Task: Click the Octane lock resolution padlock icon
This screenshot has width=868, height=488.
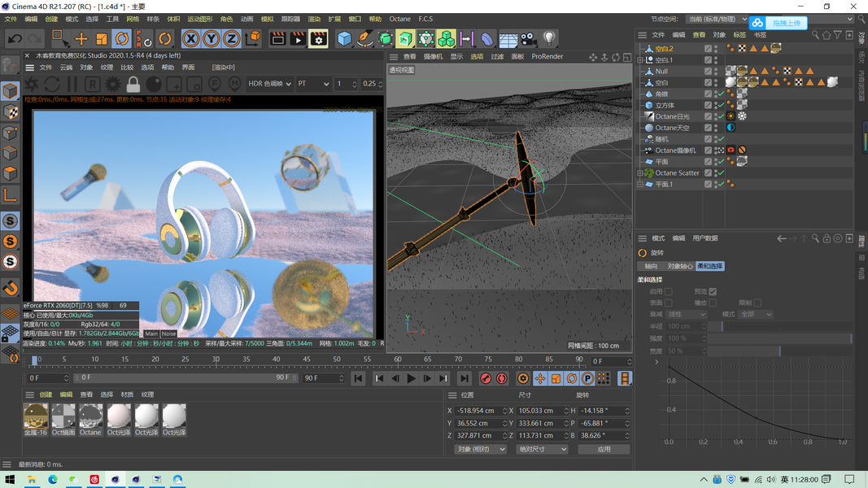Action: click(133, 84)
